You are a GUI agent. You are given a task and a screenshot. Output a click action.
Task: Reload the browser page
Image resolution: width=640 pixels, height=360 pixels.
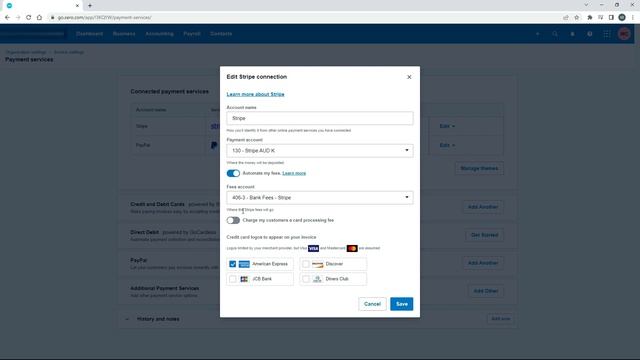(29, 18)
